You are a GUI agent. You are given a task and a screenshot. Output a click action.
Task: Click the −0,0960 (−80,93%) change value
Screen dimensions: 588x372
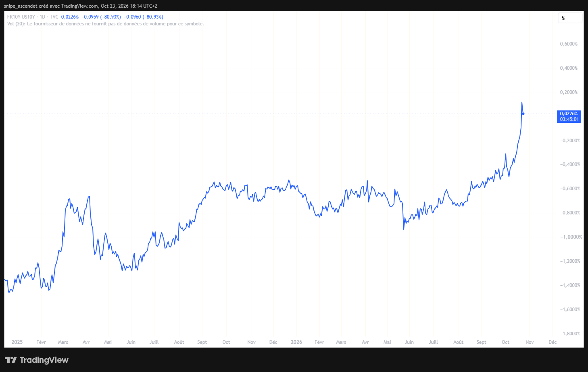tap(144, 17)
